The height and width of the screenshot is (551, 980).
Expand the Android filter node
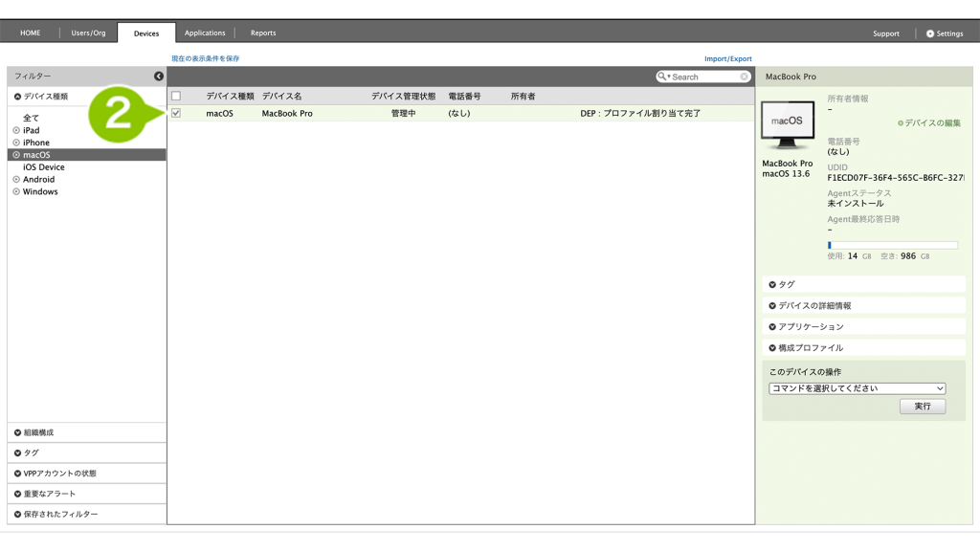point(16,179)
